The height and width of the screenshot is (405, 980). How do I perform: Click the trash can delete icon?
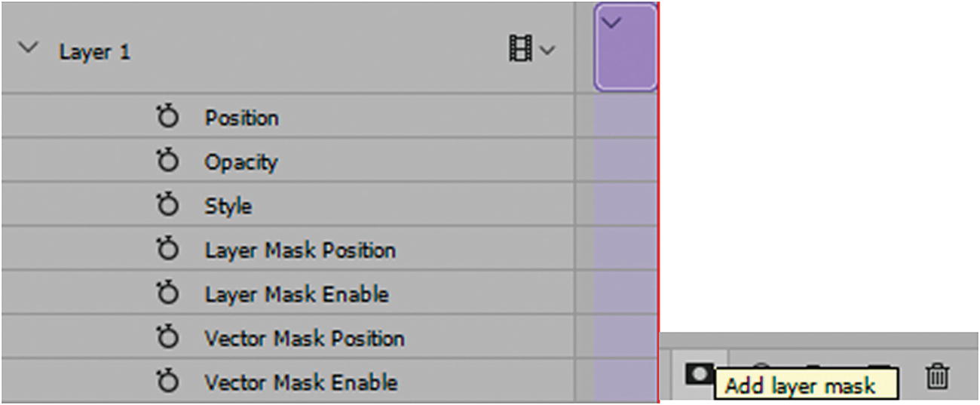point(937,375)
